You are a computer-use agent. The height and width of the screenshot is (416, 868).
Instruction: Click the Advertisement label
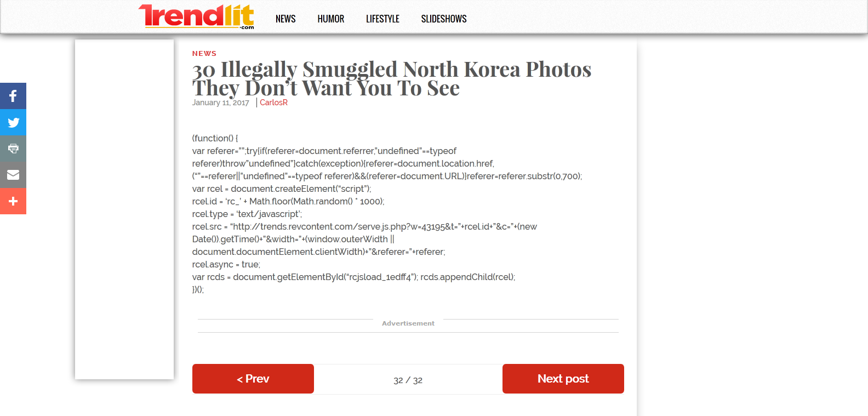point(408,323)
